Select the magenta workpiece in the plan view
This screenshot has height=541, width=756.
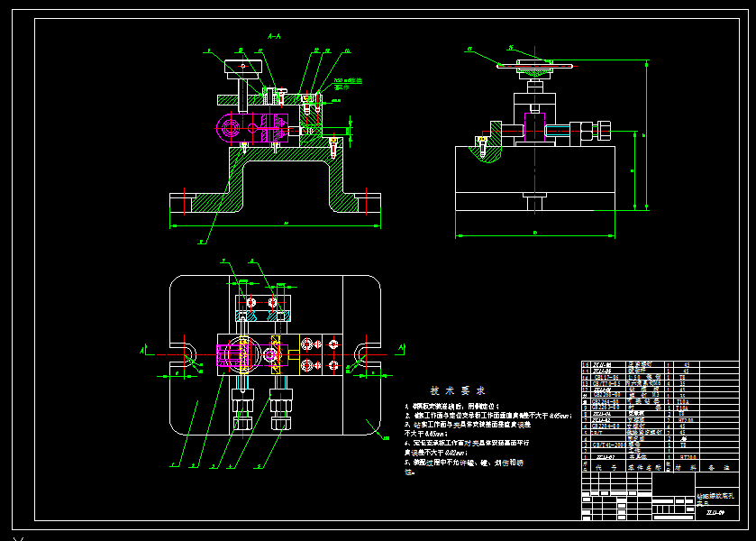pos(252,355)
